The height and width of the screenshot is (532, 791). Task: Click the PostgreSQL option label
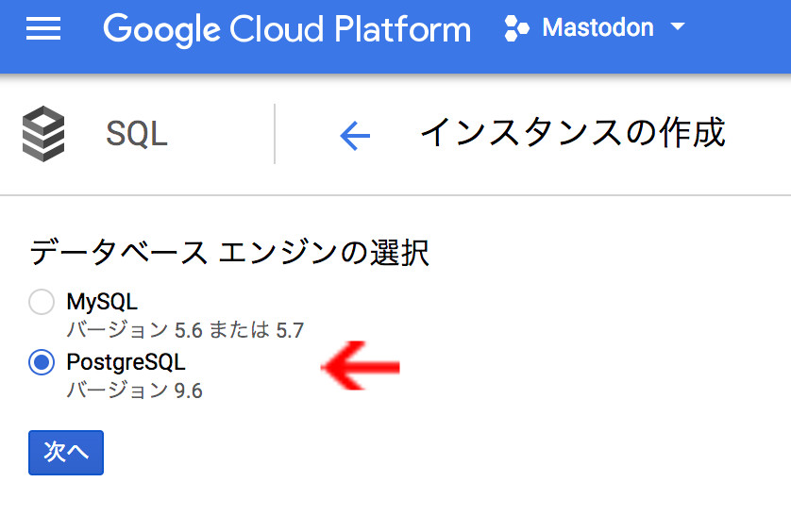126,362
